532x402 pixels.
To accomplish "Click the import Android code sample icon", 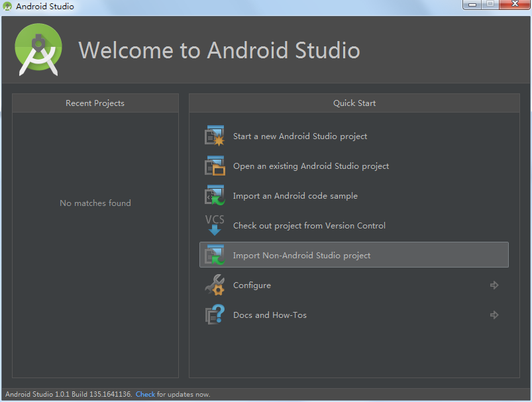I will point(214,195).
